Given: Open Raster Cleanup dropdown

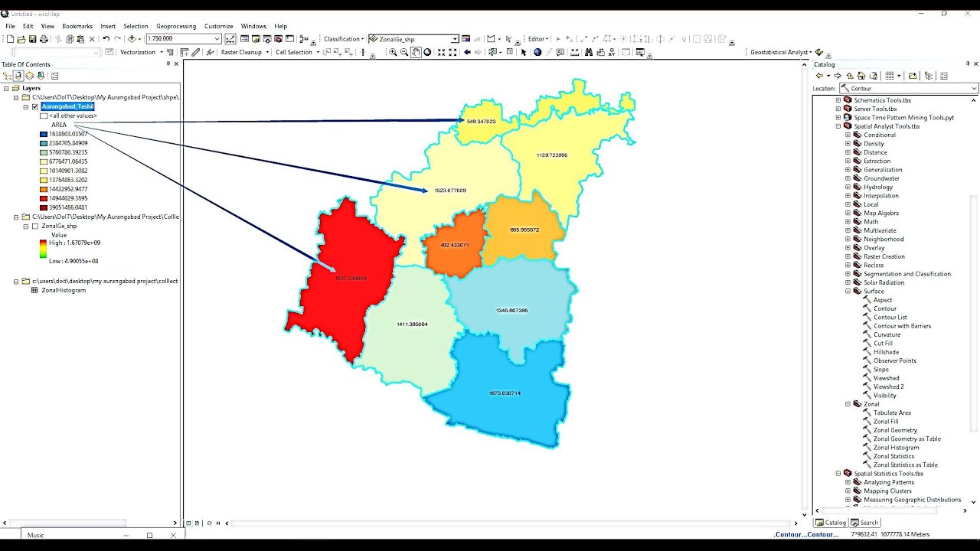Looking at the screenshot, I should click(x=245, y=52).
